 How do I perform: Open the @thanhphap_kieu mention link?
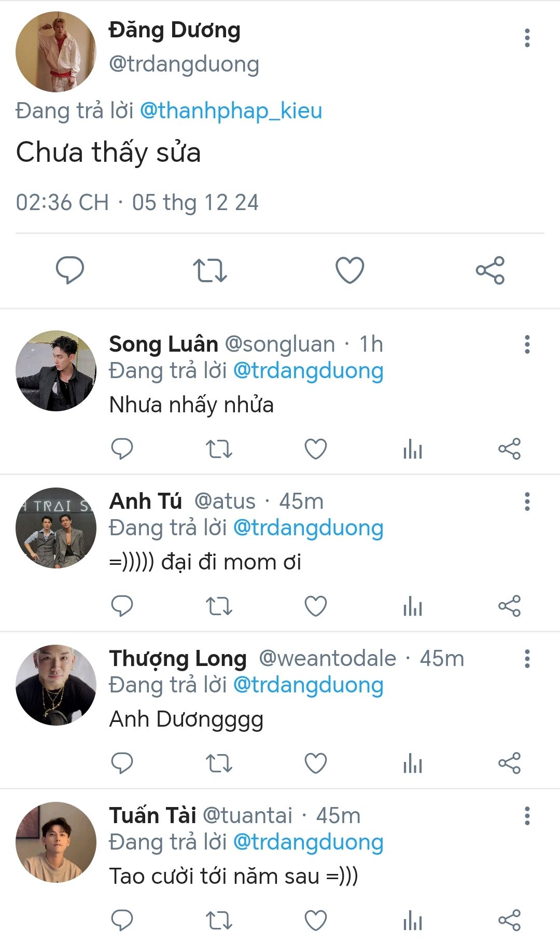(231, 111)
